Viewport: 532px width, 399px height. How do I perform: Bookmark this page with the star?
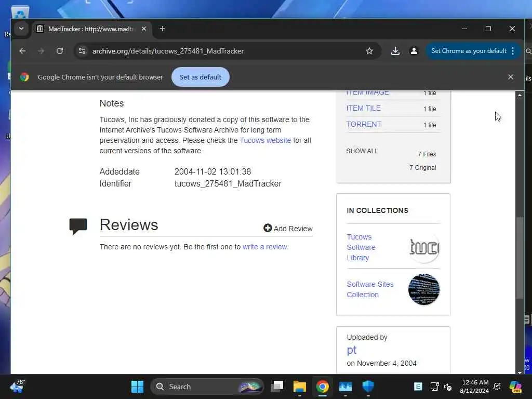coord(369,51)
